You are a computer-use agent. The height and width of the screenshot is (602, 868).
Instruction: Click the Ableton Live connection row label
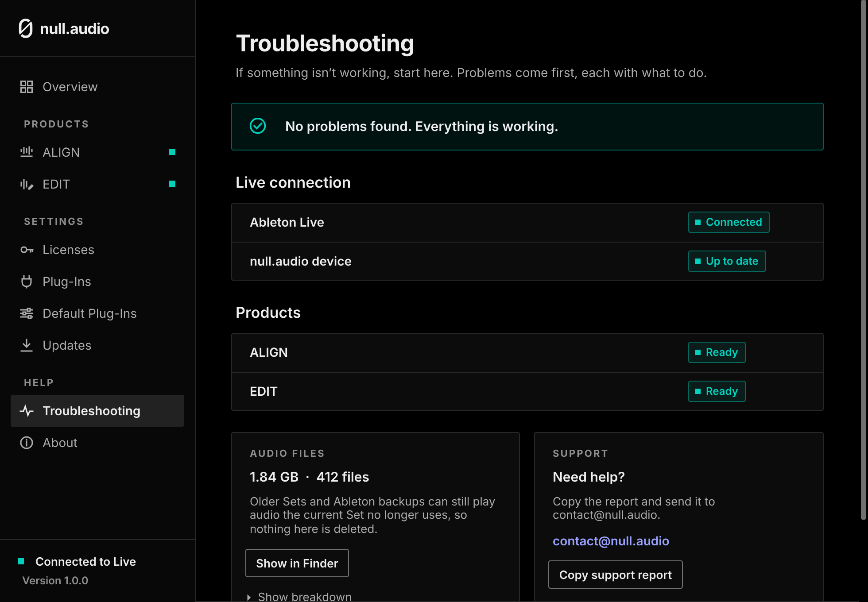pyautogui.click(x=287, y=222)
